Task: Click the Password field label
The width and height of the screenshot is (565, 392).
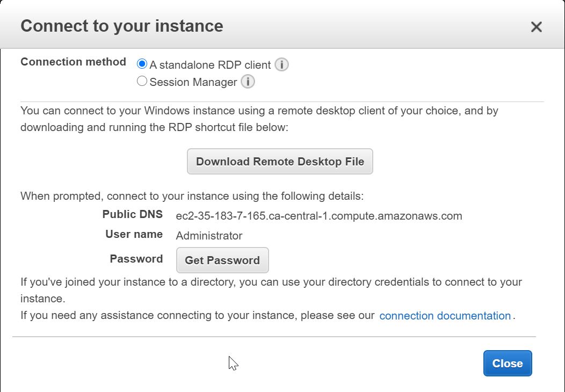Action: (136, 259)
